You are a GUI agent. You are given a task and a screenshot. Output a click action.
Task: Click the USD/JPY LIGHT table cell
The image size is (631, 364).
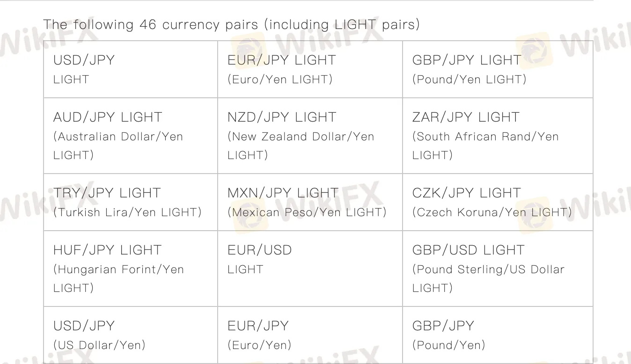click(x=131, y=69)
